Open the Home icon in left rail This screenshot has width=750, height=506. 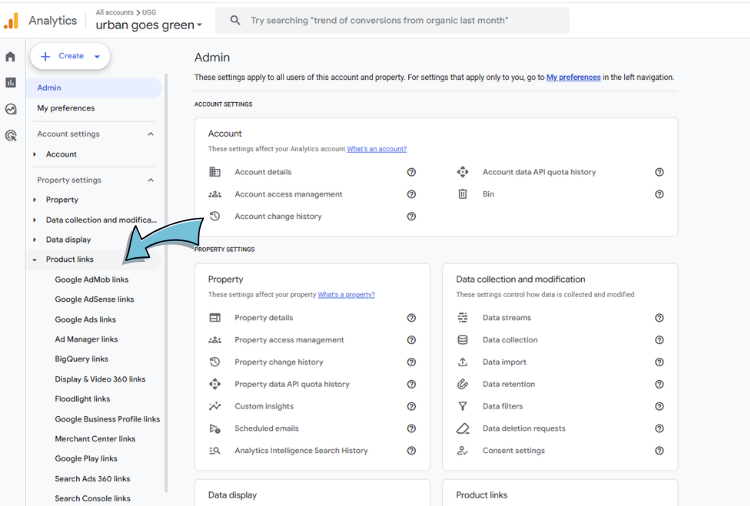tap(11, 56)
